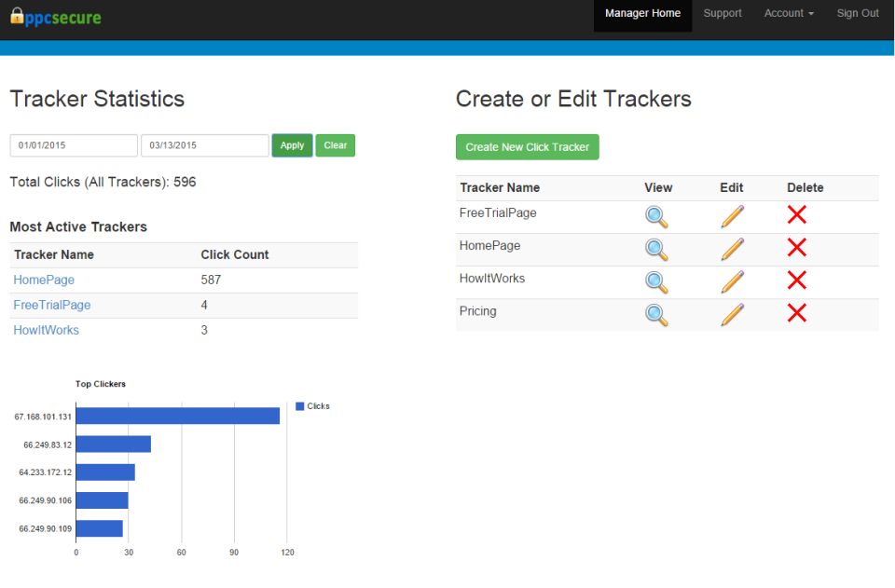Click the HowItWorks click count 3
The image size is (895, 588).
click(x=204, y=330)
